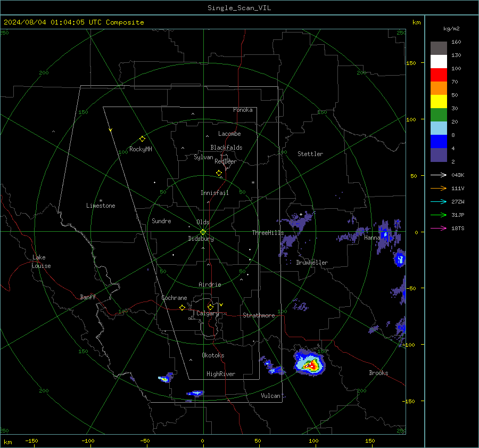Image resolution: width=479 pixels, height=448 pixels.
Task: Click the Brooks town label
Action: (378, 373)
